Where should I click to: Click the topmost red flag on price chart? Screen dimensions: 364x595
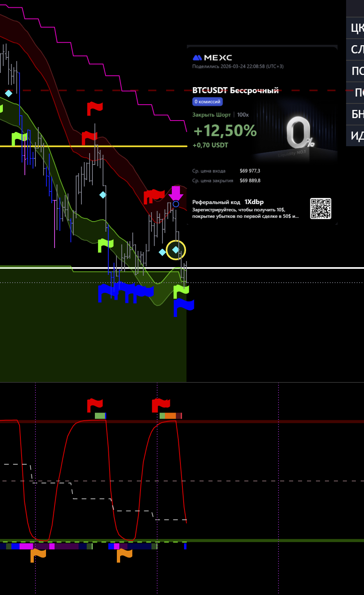[94, 108]
